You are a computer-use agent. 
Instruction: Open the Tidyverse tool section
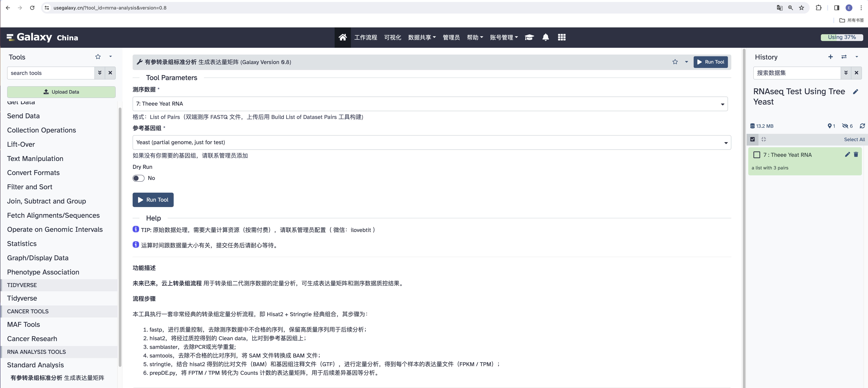tap(22, 298)
